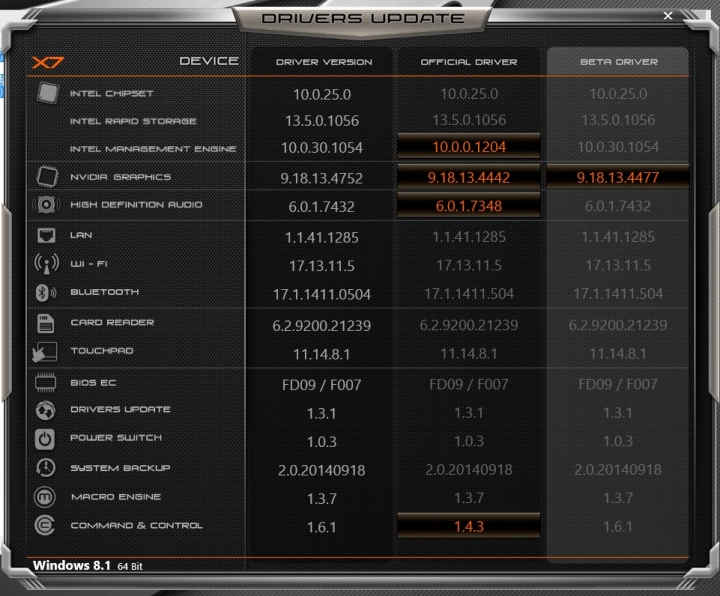Click installed NVIDIA version 9.18.13.4752

tap(321, 178)
